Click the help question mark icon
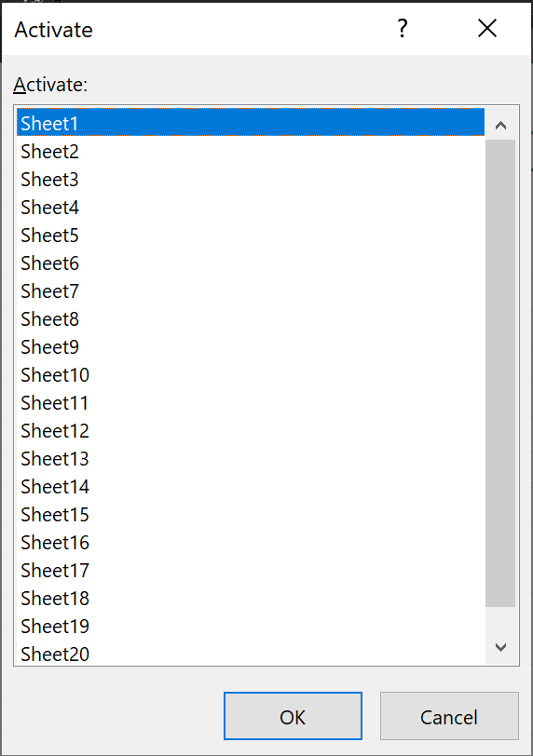The width and height of the screenshot is (533, 756). (403, 29)
